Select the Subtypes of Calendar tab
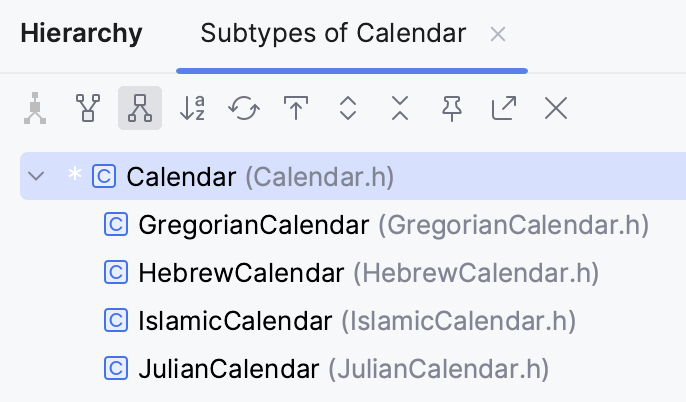The height and width of the screenshot is (402, 686). click(333, 35)
